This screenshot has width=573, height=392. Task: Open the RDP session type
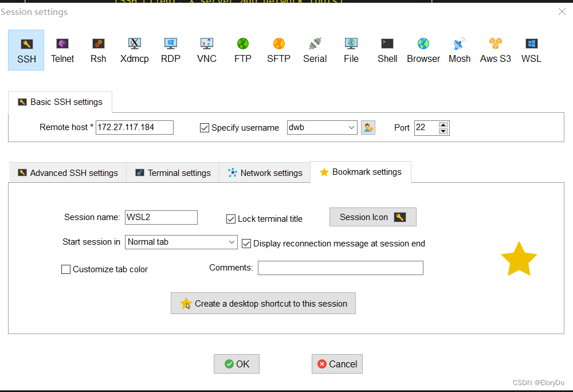(x=170, y=50)
